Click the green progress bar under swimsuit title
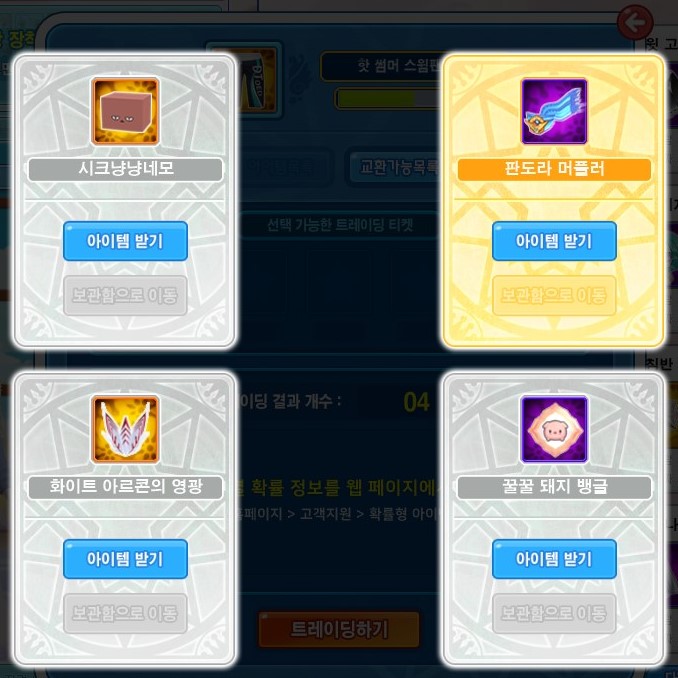The image size is (678, 678). [387, 99]
